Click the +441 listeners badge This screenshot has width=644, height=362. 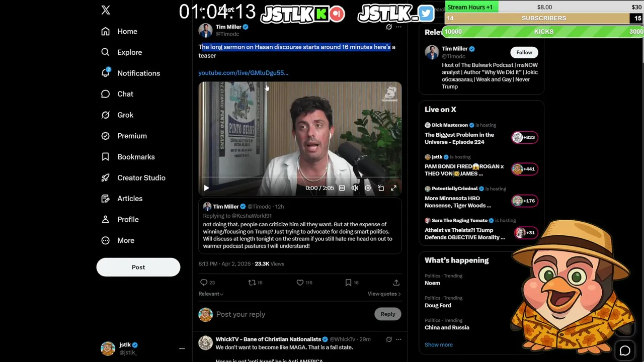[x=524, y=169]
